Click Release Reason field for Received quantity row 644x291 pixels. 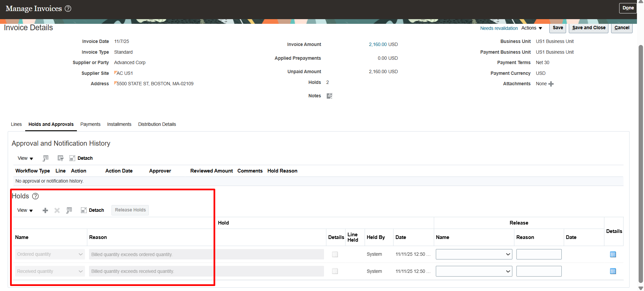(539, 271)
